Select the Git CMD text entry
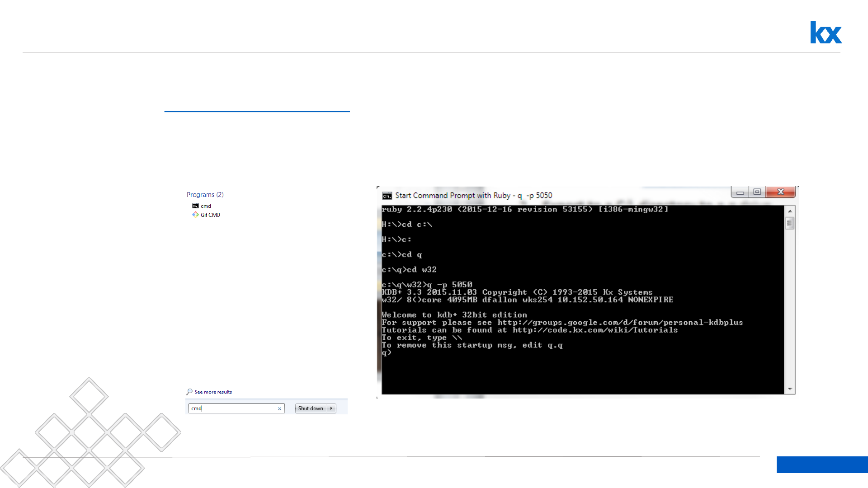868x488 pixels. pos(210,215)
